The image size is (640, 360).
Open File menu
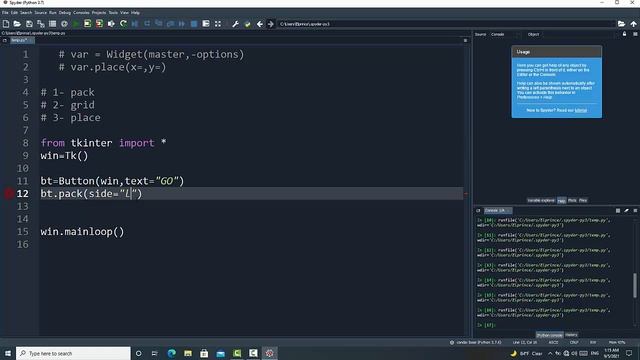click(5, 13)
